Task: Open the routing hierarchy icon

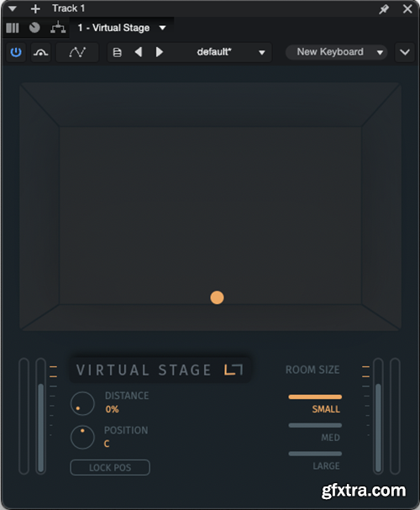Action: click(58, 28)
